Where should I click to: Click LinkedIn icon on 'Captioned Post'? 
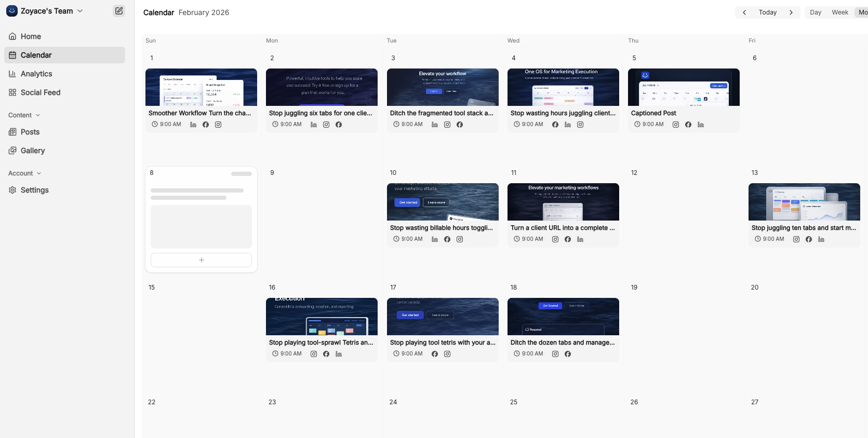point(701,125)
